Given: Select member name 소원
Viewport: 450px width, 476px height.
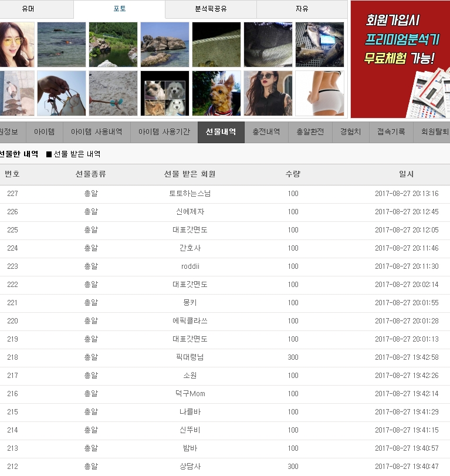Looking at the screenshot, I should tap(190, 376).
